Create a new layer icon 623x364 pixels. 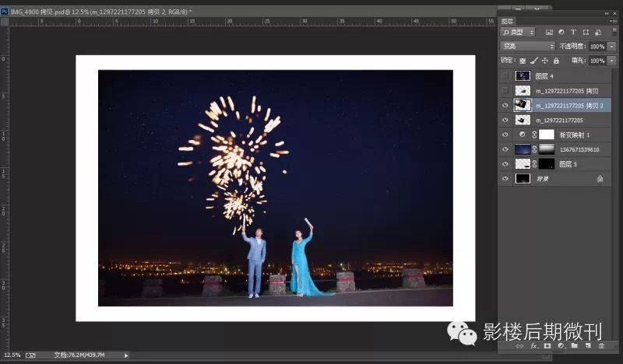click(588, 346)
